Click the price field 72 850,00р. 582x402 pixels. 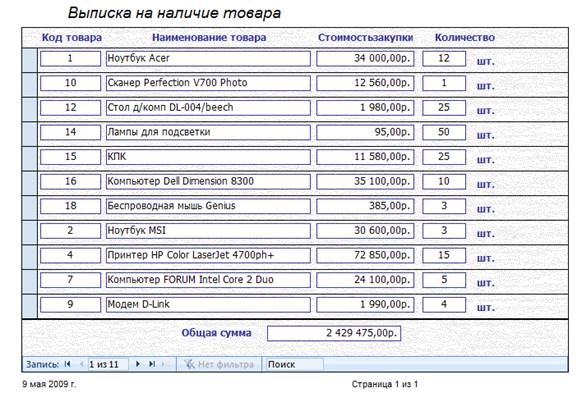365,255
